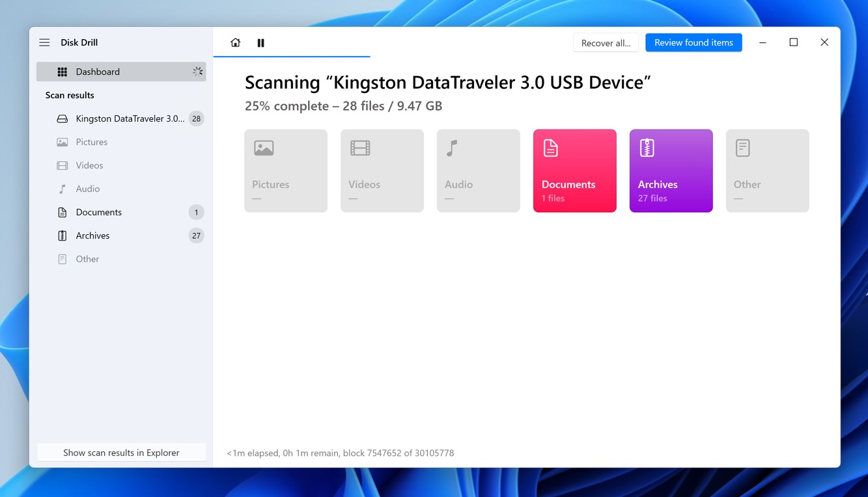This screenshot has width=868, height=497.
Task: Click the Videos category tile
Action: (x=382, y=170)
